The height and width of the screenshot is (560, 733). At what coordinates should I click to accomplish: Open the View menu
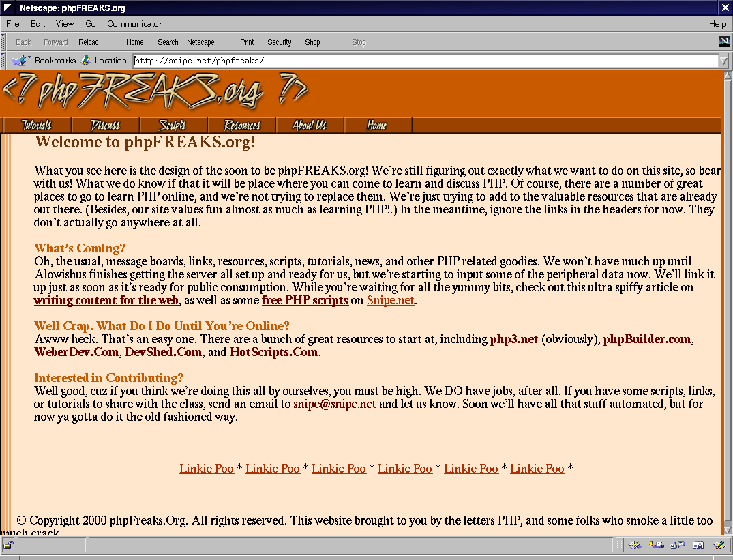pyautogui.click(x=65, y=24)
